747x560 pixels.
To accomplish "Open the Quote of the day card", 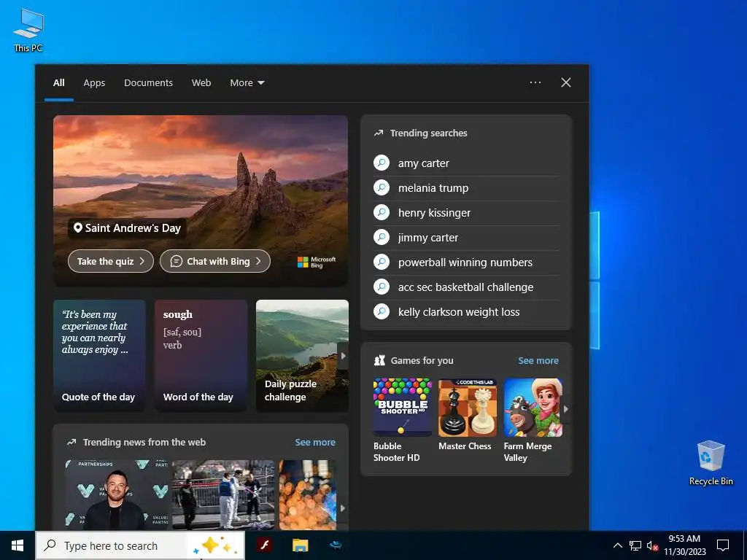I will 99,355.
